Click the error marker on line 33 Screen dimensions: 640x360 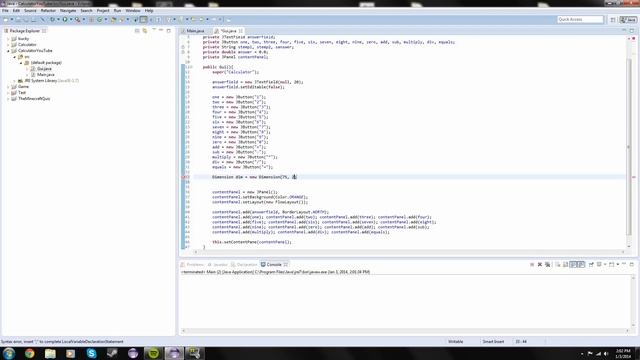tap(183, 177)
